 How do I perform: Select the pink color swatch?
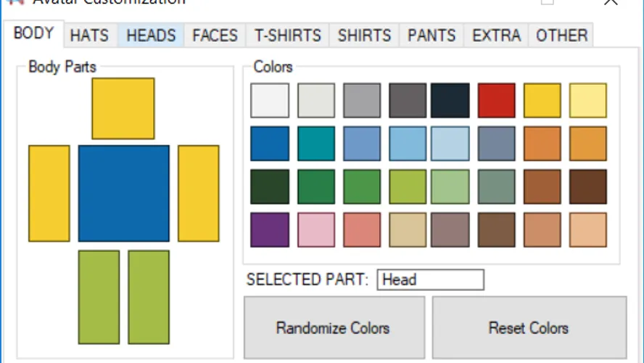point(316,229)
